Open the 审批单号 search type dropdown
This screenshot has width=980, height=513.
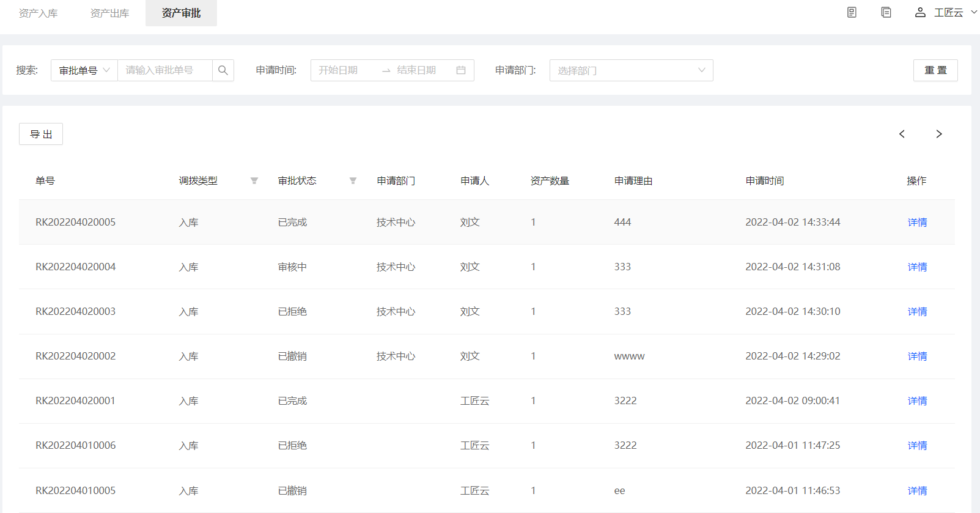point(84,70)
